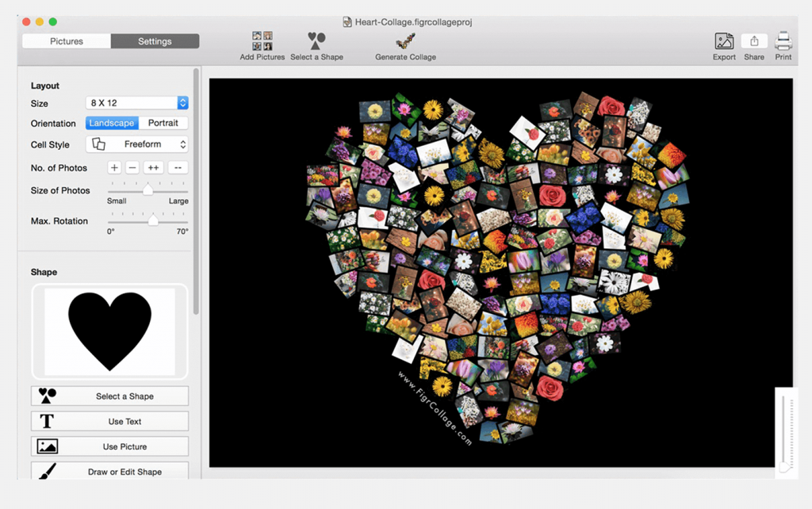Click the heart shape preview thumbnail
The image size is (812, 509).
coord(109,331)
